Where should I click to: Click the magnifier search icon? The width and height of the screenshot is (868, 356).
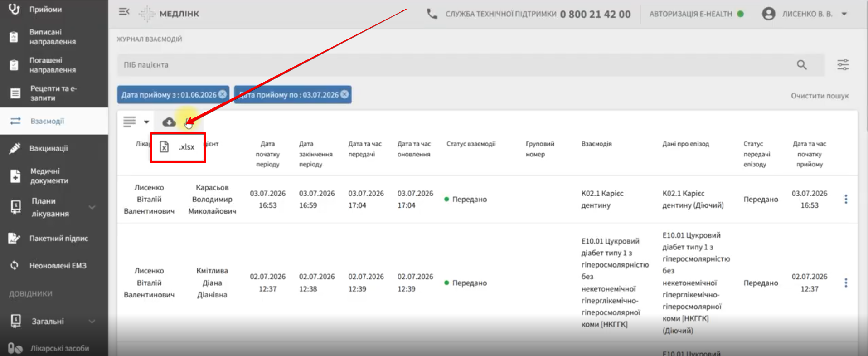coord(802,65)
